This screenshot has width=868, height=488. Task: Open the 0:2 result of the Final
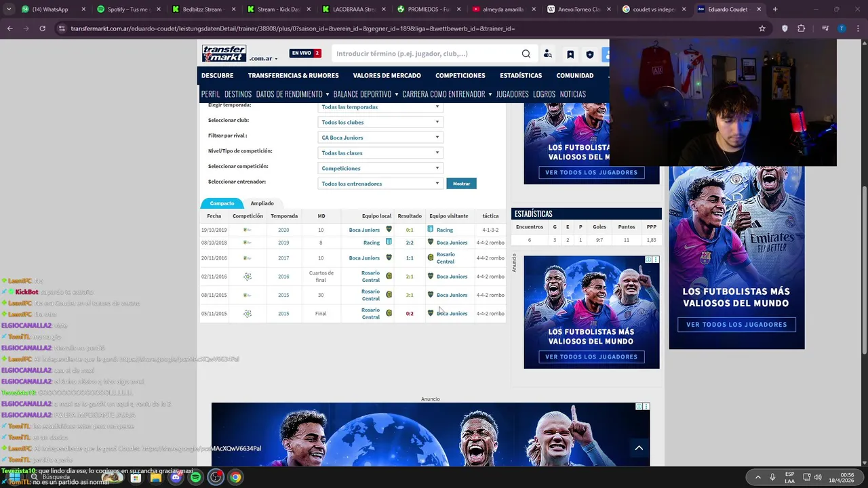[x=410, y=314]
